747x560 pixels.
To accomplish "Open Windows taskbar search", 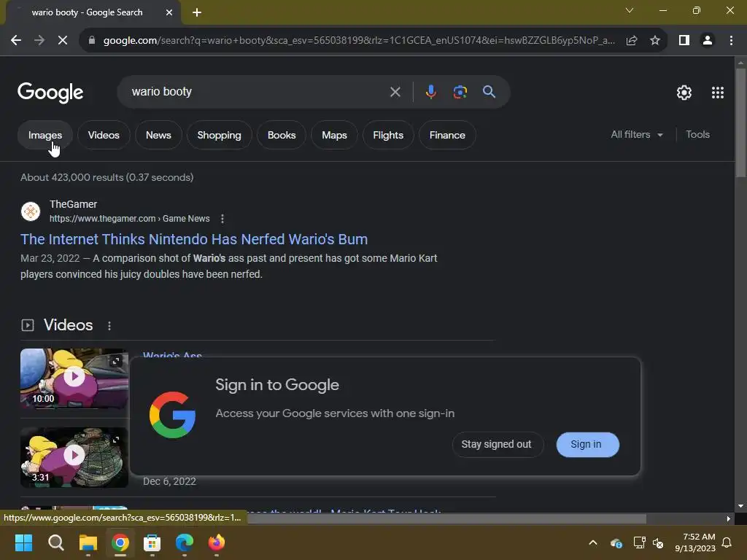I will coord(55,542).
